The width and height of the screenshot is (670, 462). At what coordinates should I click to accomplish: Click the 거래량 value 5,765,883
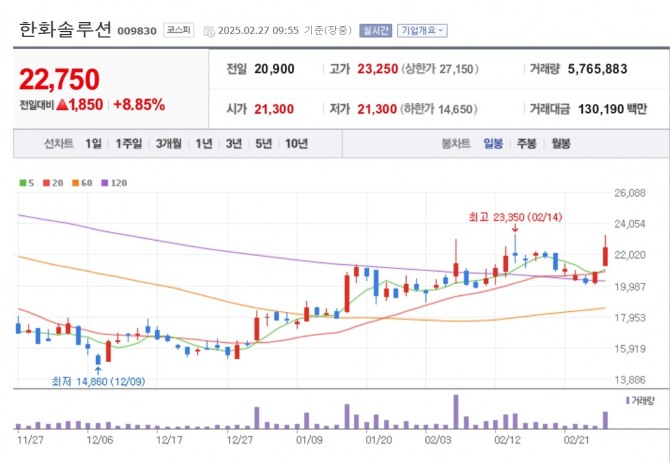click(x=597, y=69)
